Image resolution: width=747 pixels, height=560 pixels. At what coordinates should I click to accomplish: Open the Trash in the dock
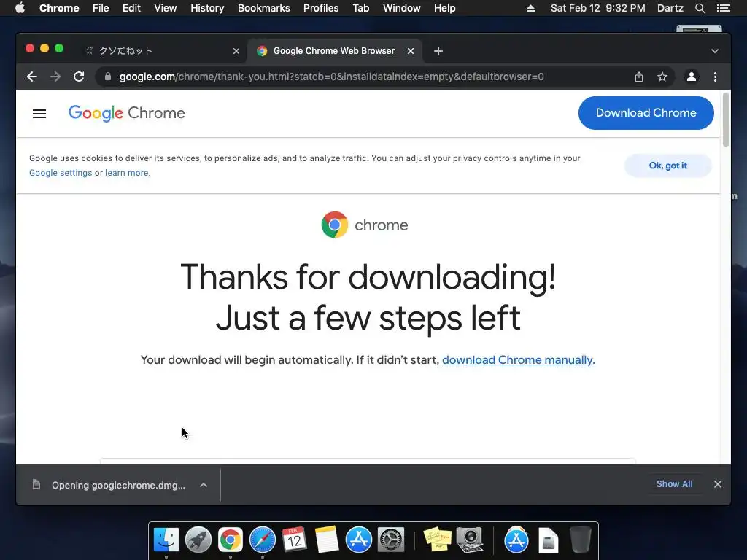580,540
